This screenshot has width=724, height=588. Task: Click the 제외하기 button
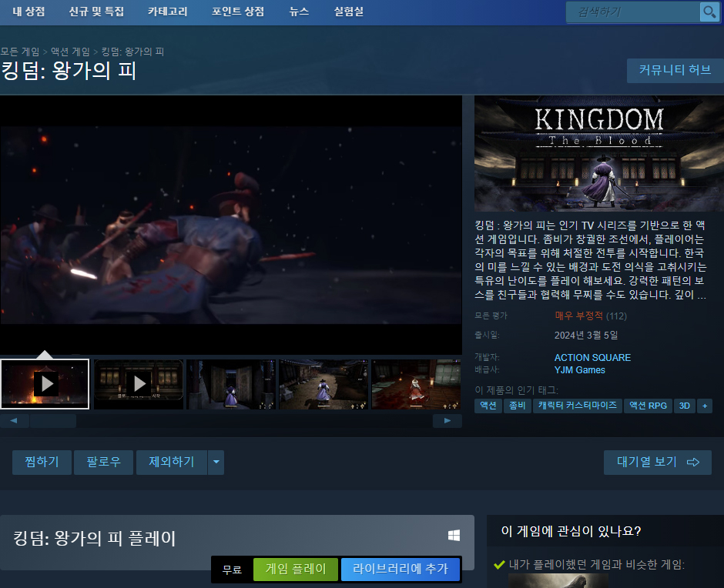[171, 462]
